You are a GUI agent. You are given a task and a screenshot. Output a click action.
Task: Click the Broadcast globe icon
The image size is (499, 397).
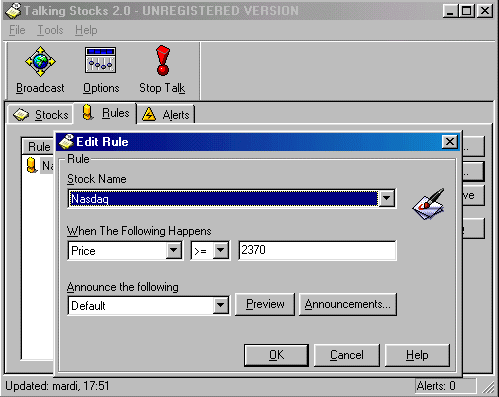[40, 61]
